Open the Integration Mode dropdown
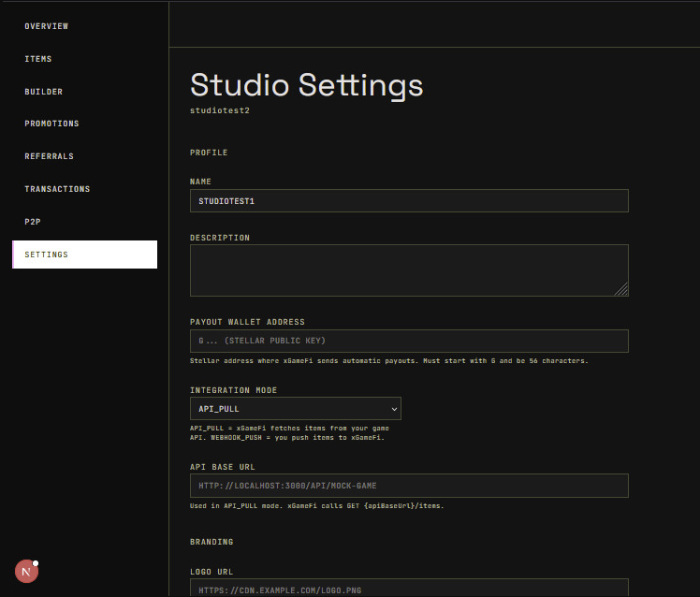700x597 pixels. (296, 409)
